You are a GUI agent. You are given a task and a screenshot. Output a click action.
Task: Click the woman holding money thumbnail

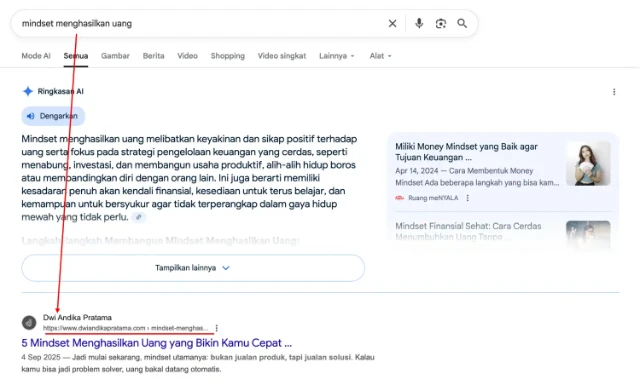pos(588,163)
